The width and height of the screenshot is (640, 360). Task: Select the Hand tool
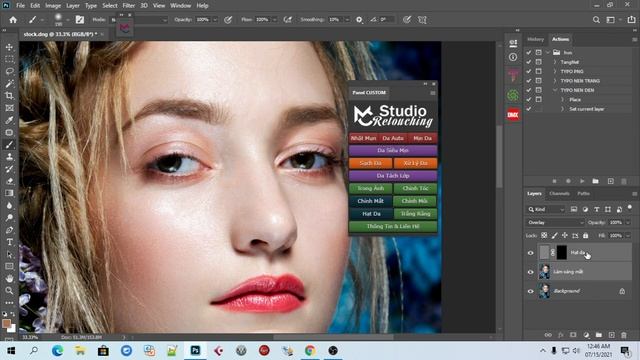9,278
